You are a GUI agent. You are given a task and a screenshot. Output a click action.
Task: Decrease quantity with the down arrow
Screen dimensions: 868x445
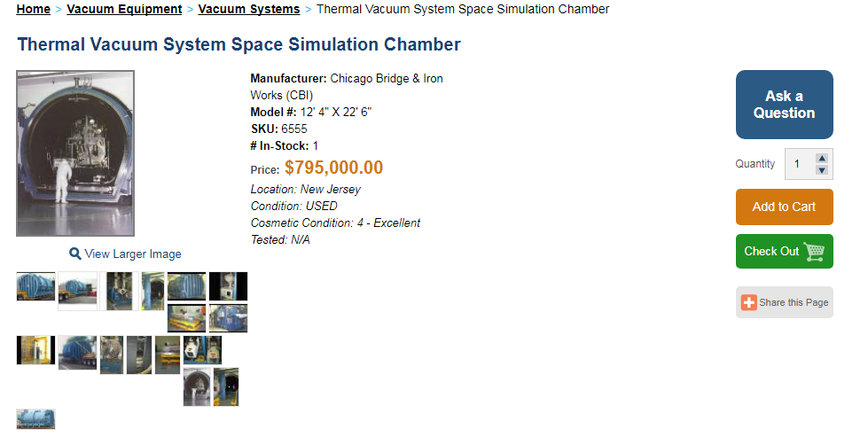[822, 170]
